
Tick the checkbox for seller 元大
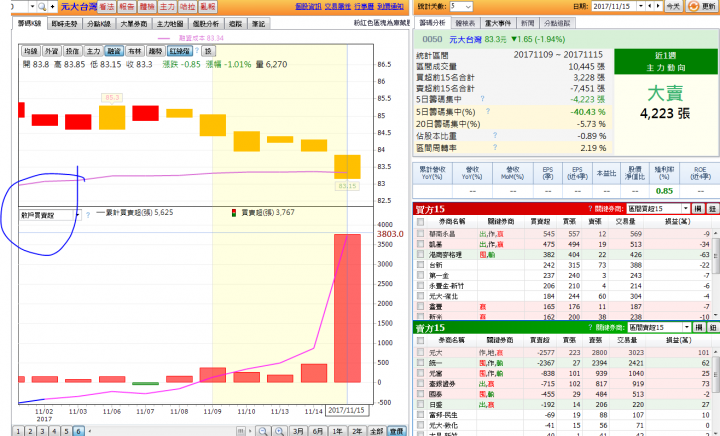point(420,352)
